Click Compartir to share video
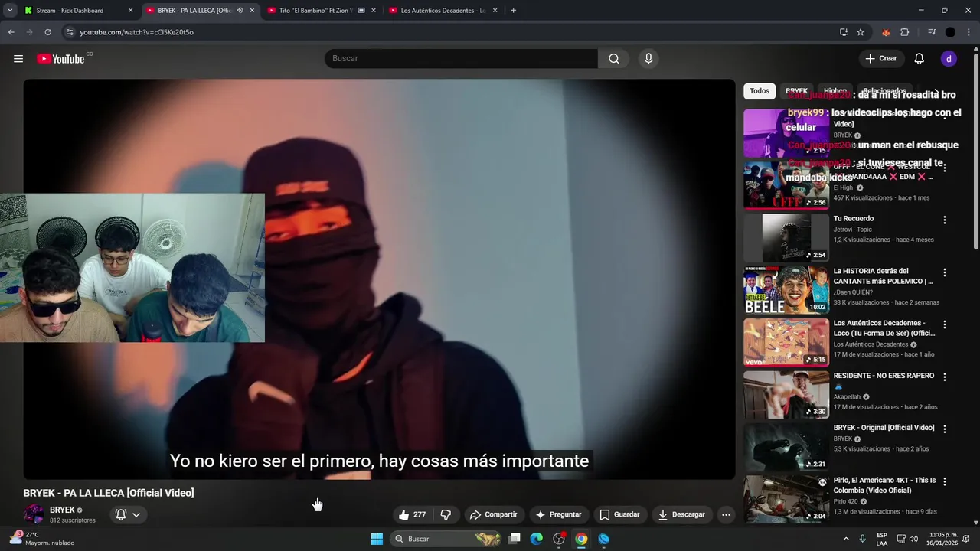Viewport: 980px width, 551px height. 494,514
